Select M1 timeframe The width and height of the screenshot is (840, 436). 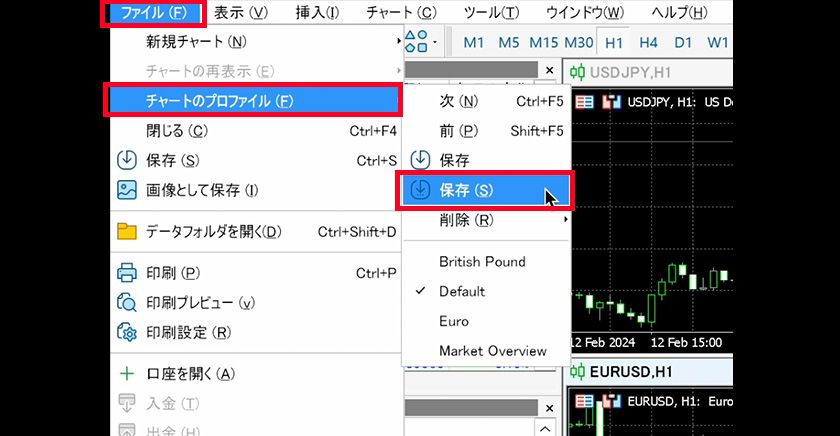[474, 42]
